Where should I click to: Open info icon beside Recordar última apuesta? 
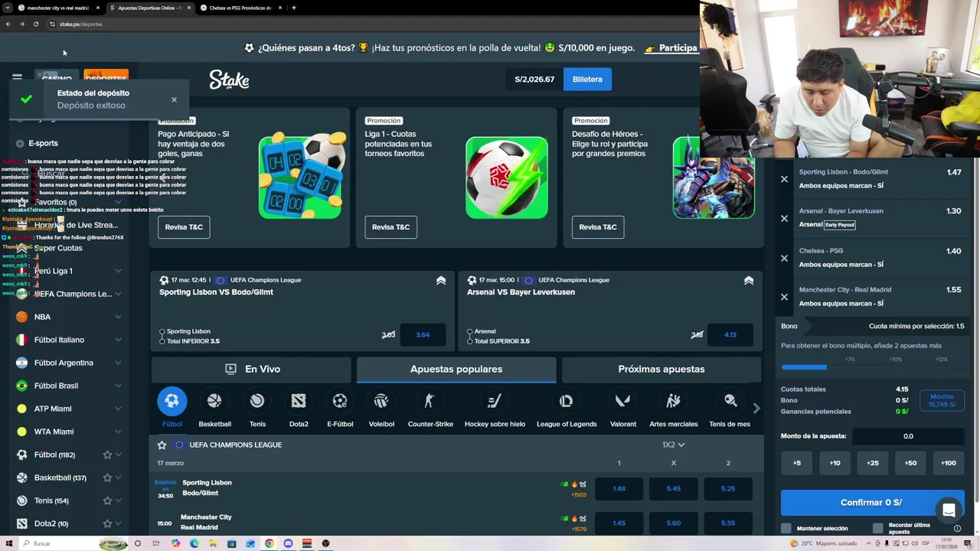957,529
